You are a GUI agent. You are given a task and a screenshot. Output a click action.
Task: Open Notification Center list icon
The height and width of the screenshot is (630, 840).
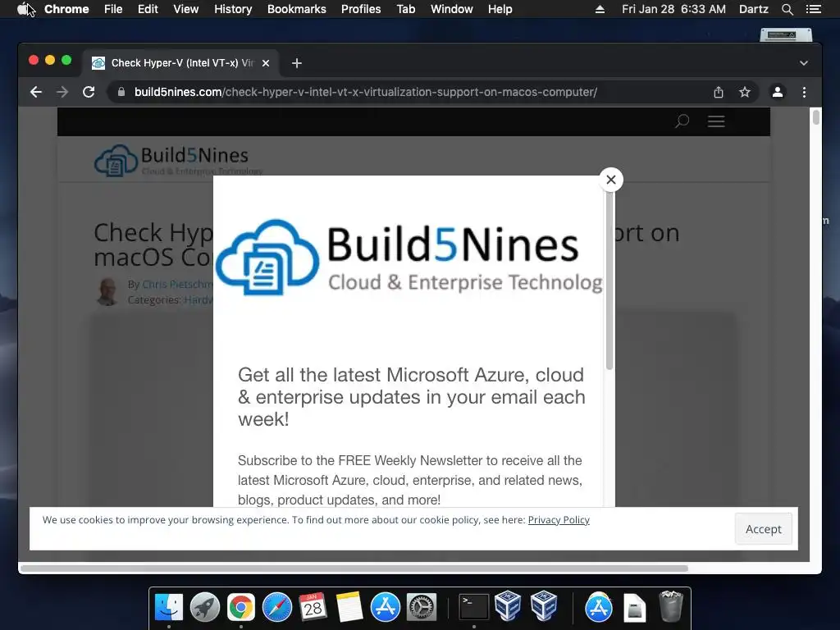click(813, 9)
